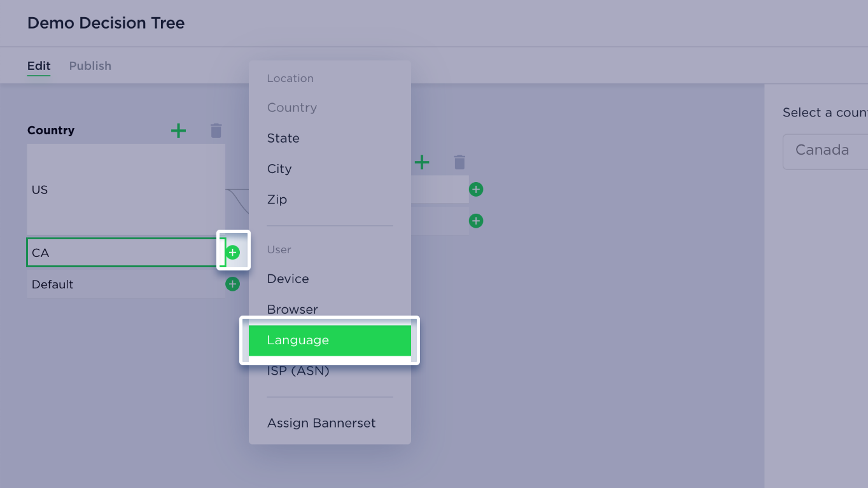Click the Country column heading
This screenshot has width=868, height=488.
coord(51,130)
